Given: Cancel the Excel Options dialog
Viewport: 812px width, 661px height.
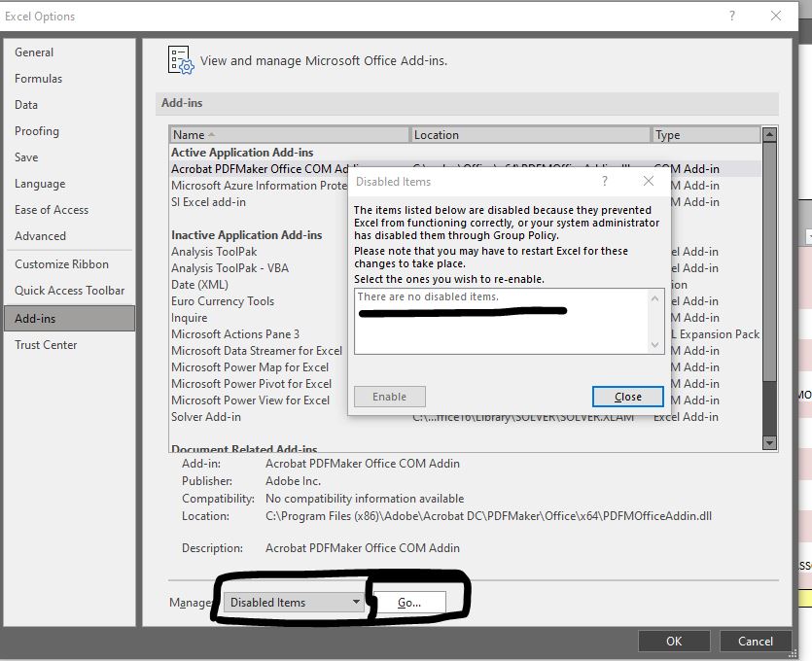Looking at the screenshot, I should (x=755, y=642).
